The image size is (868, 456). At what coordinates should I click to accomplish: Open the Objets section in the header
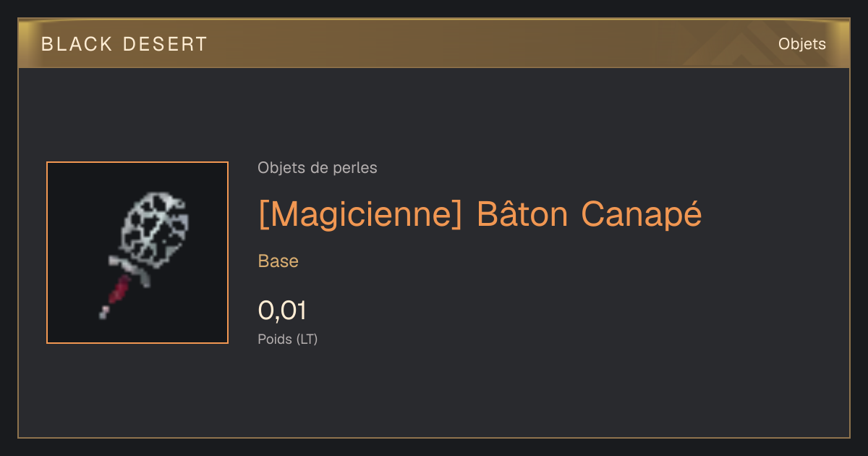coord(802,44)
